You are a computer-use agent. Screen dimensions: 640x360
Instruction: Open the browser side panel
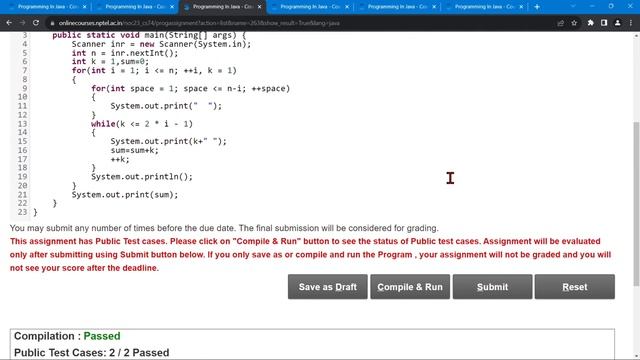tap(604, 23)
